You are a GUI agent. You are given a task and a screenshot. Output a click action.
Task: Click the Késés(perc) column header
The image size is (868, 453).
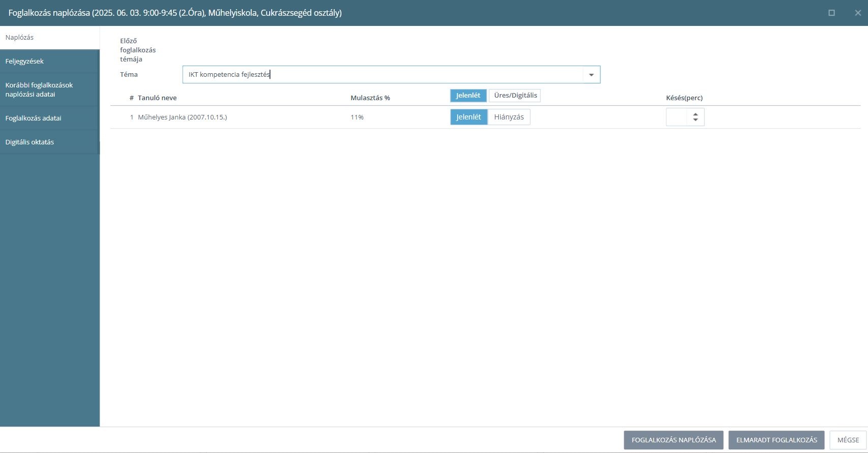[x=685, y=98]
